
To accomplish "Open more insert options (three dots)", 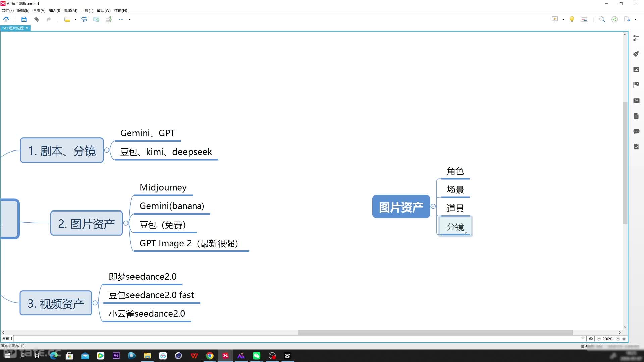I will [x=121, y=19].
